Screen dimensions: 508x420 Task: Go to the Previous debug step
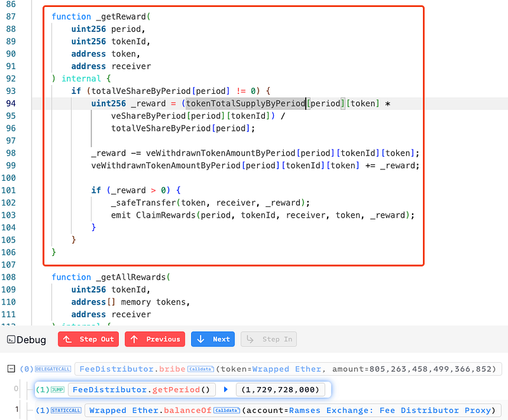coord(155,339)
